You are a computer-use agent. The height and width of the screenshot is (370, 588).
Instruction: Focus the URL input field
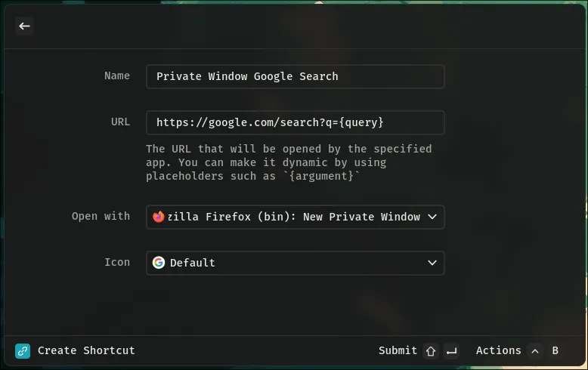[295, 122]
